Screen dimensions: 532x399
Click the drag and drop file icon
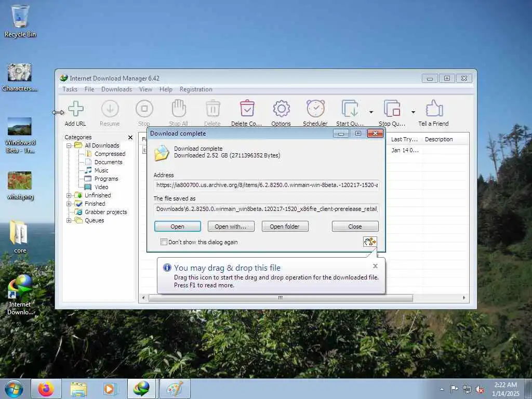coord(370,242)
